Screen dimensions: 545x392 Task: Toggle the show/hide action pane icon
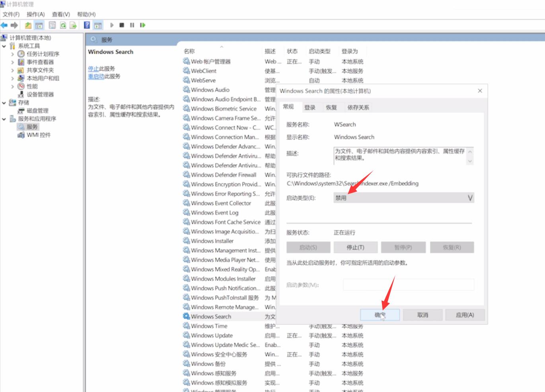pos(98,25)
